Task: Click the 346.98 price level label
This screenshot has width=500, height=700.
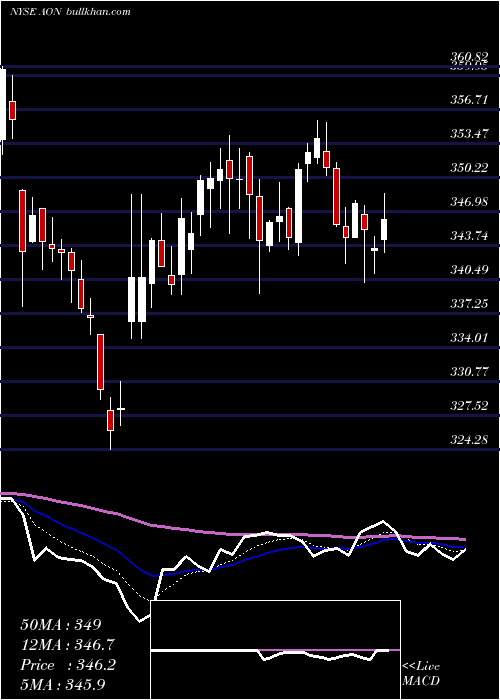Action: [468, 201]
